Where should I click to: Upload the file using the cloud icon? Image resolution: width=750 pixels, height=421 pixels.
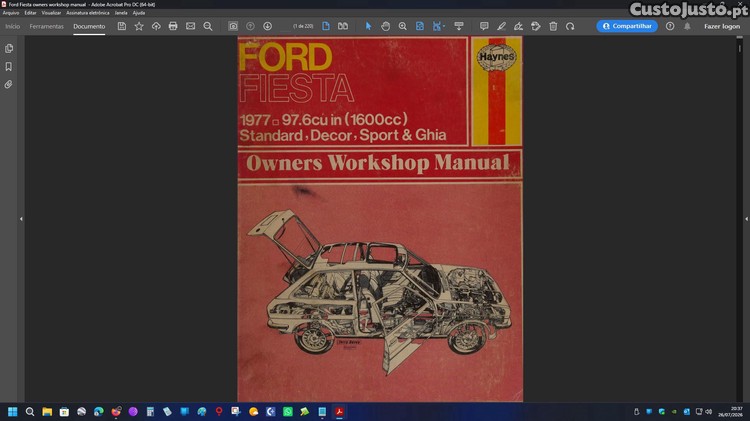156,26
